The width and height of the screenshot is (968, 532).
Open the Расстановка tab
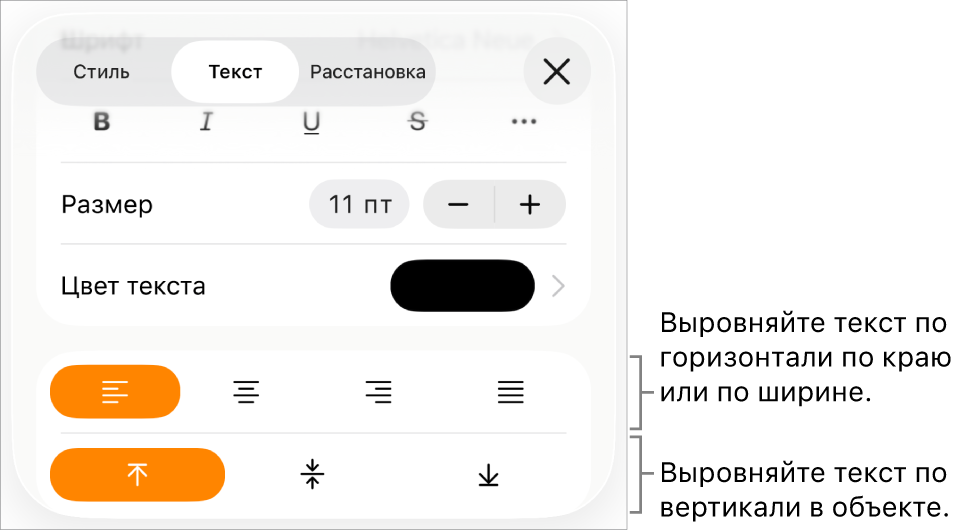click(x=368, y=72)
